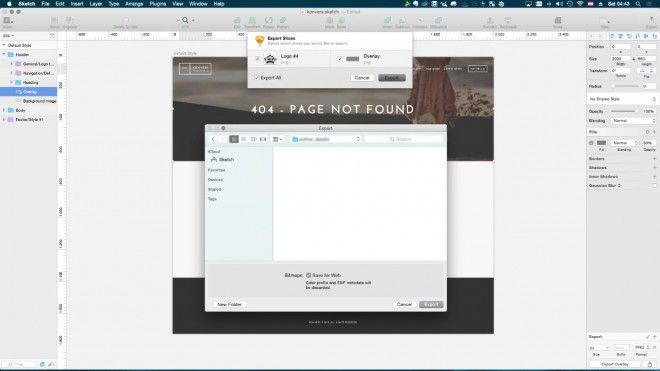This screenshot has height=371, width=660.
Task: Click Cancel in the Export file dialog
Action: pos(404,304)
